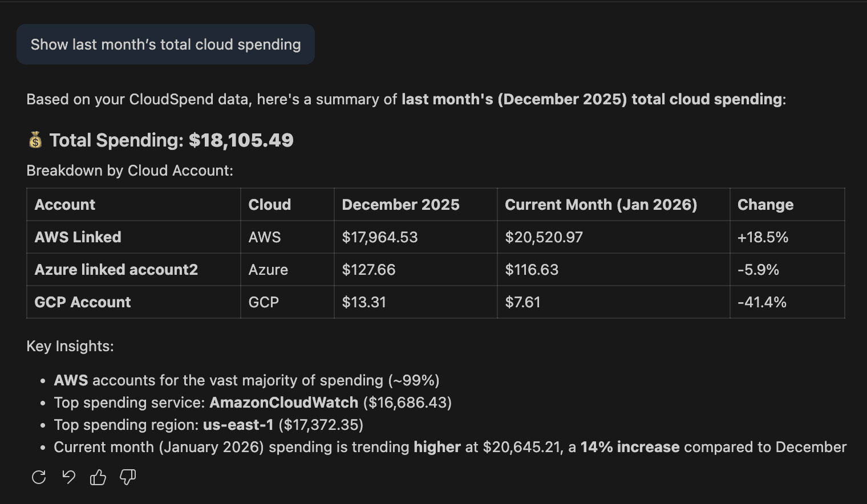This screenshot has width=867, height=504.
Task: Click the regenerate response icon
Action: [39, 477]
